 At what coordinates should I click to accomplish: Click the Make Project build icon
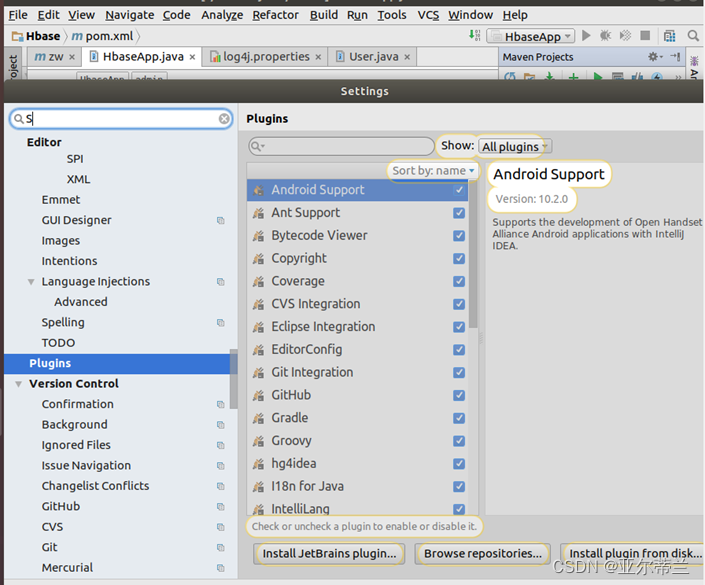(x=474, y=36)
